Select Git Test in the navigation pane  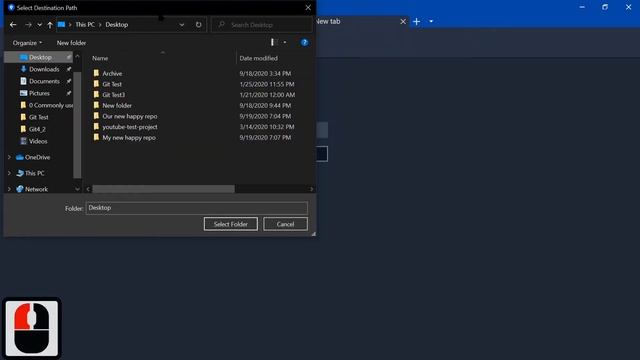coord(38,117)
